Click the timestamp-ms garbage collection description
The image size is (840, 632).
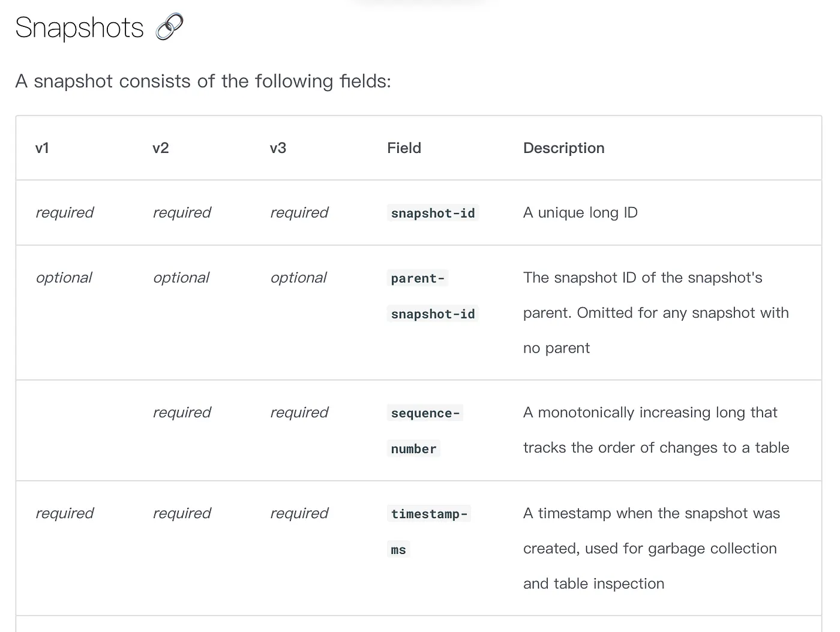[x=650, y=549]
